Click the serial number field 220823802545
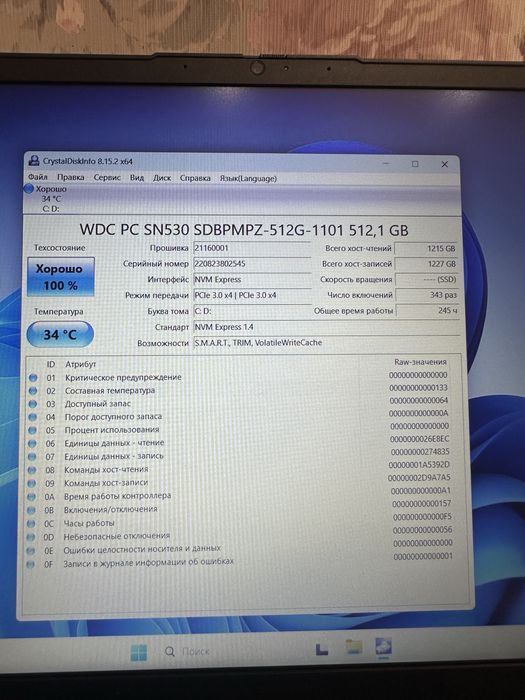This screenshot has height=700, width=525. [x=252, y=263]
